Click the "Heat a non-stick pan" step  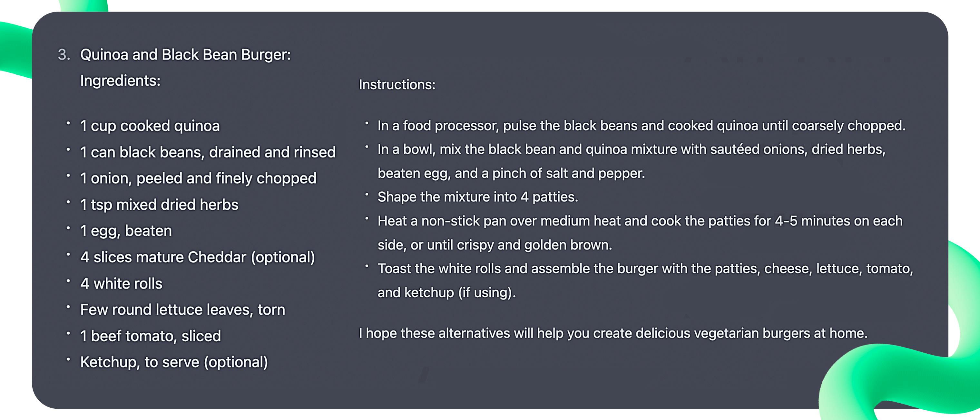tap(640, 221)
